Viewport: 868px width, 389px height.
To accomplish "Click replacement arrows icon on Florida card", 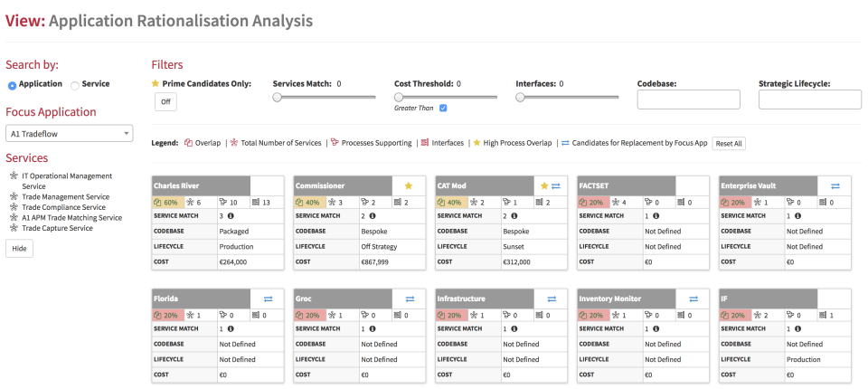I will click(268, 299).
